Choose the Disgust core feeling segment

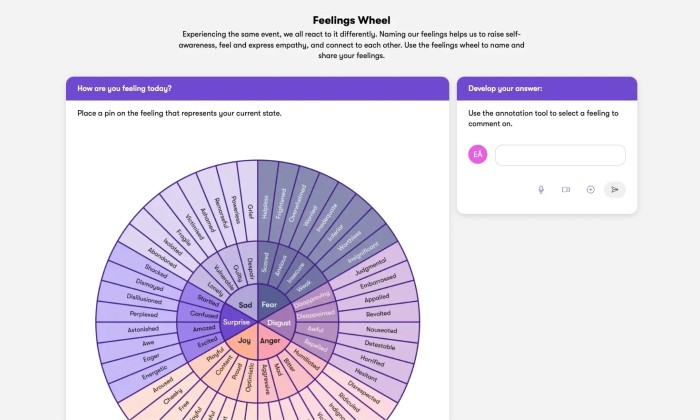(278, 323)
